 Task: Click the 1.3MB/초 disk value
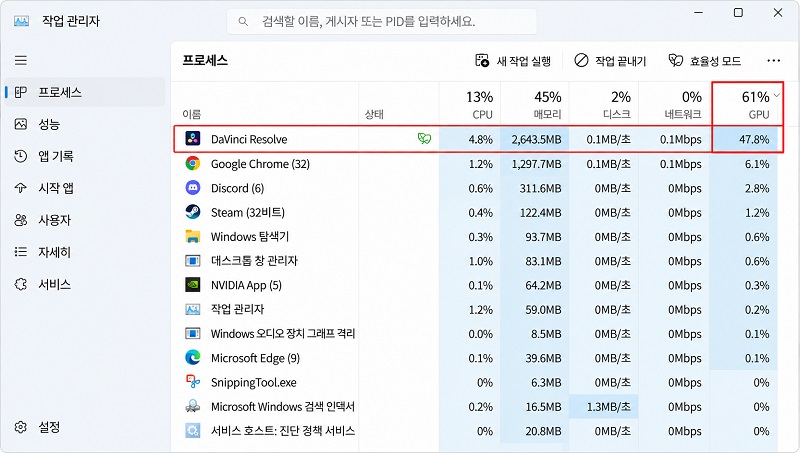pyautogui.click(x=608, y=407)
